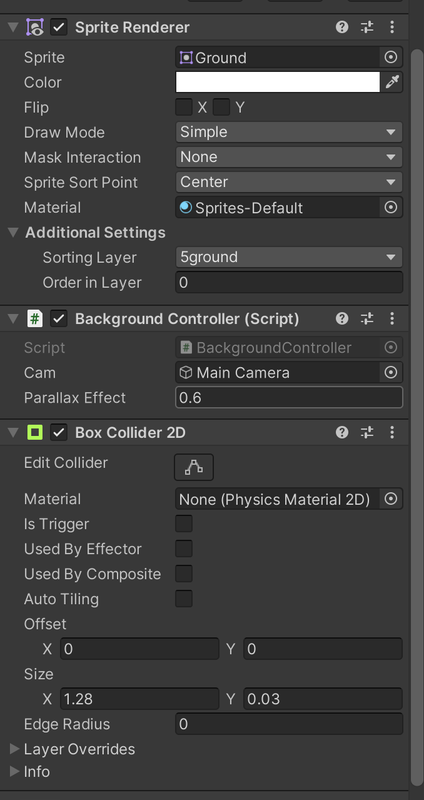Viewport: 424px width, 800px height.
Task: Disable the Sprite Renderer component checkbox
Action: pyautogui.click(x=59, y=27)
